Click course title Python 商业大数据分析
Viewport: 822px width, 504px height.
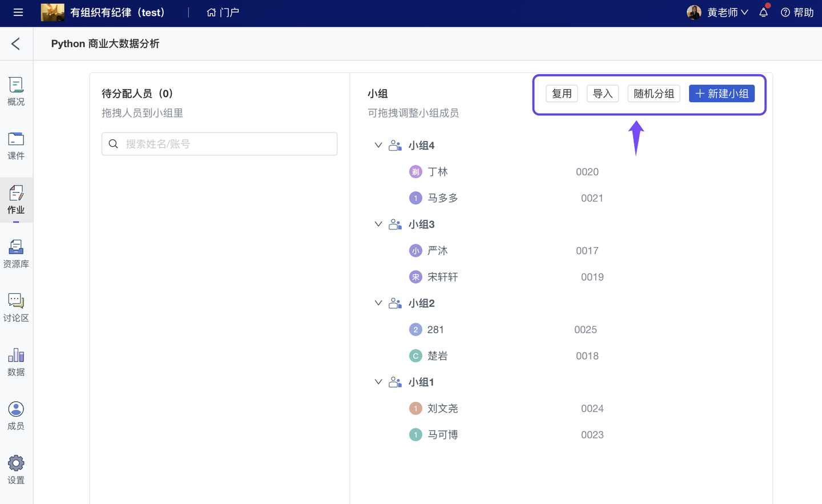click(x=105, y=44)
